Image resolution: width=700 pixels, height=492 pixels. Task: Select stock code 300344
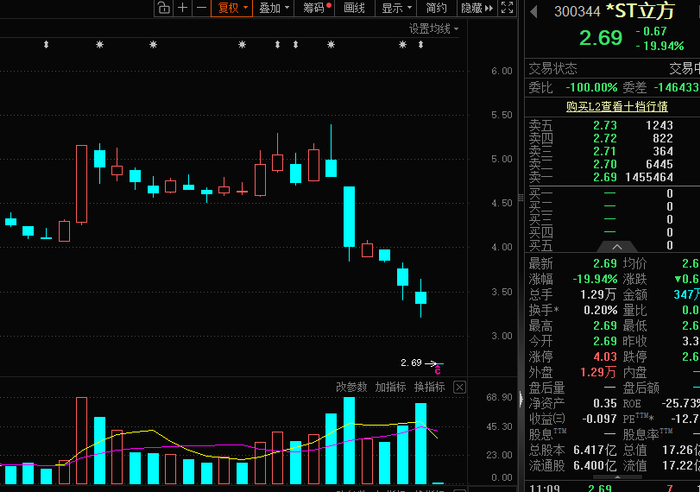click(x=577, y=12)
